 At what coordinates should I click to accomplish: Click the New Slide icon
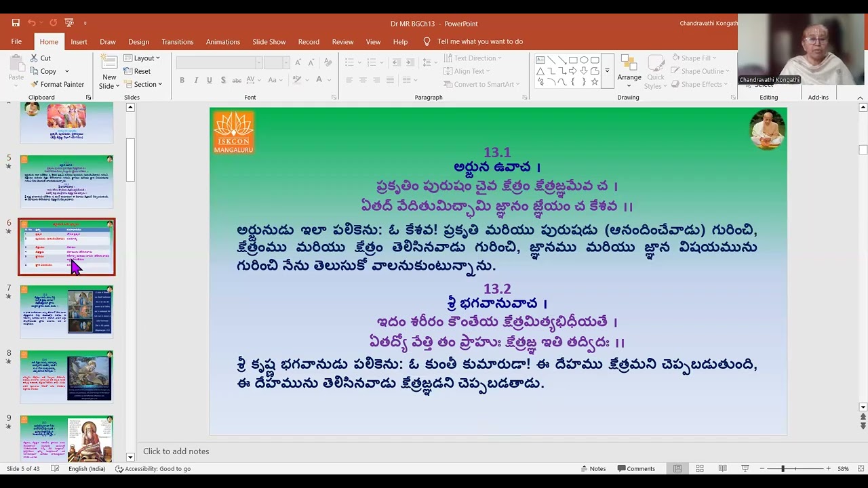point(109,63)
